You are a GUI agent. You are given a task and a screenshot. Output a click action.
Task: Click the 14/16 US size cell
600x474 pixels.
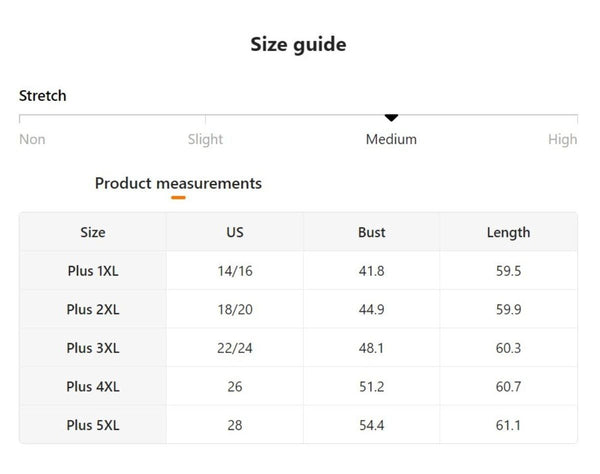pyautogui.click(x=235, y=271)
